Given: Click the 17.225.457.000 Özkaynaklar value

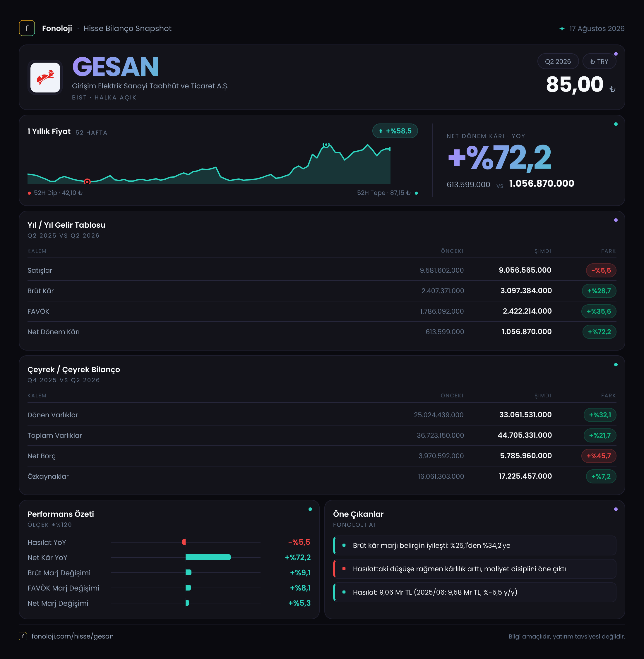Looking at the screenshot, I should 525,476.
